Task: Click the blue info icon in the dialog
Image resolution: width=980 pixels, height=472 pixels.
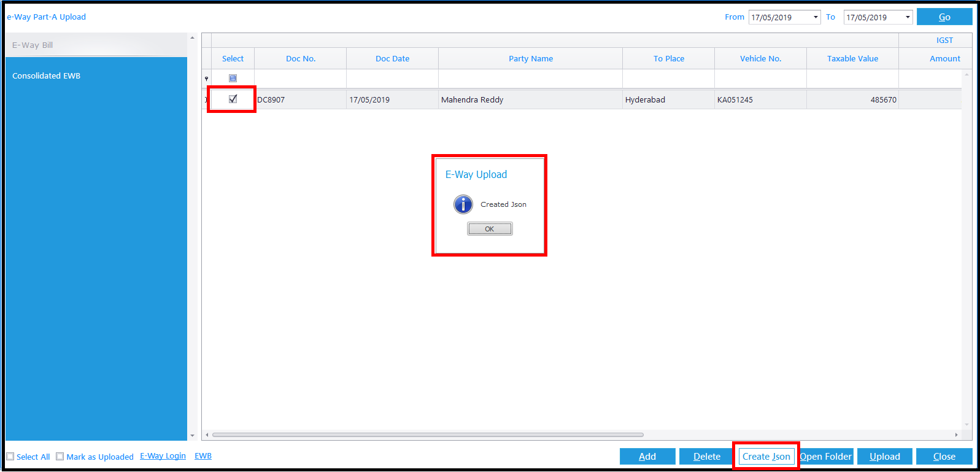Action: pyautogui.click(x=463, y=204)
